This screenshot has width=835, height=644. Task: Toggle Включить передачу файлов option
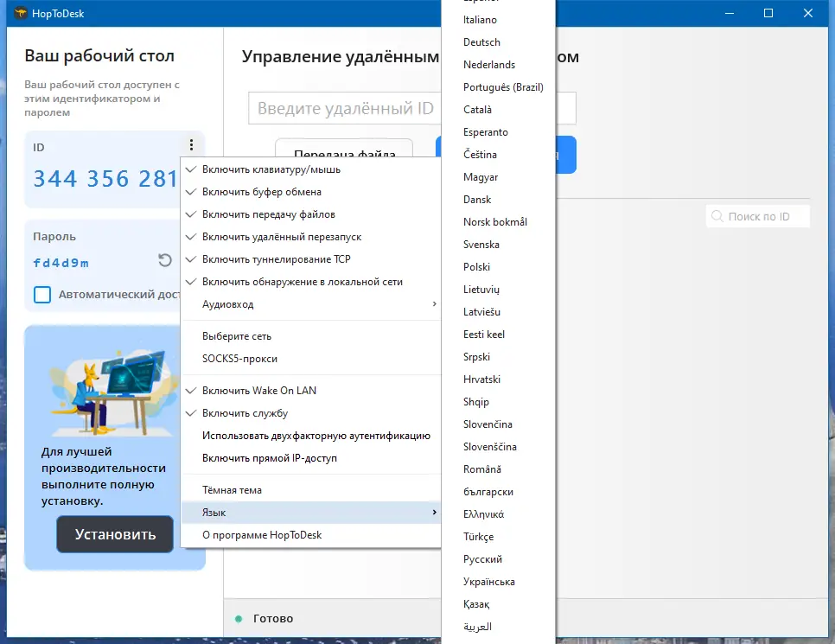point(311,214)
